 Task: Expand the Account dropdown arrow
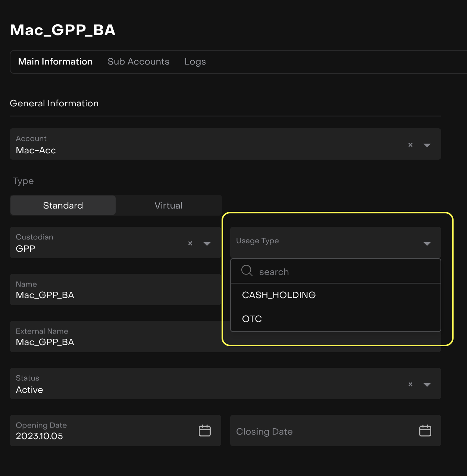(427, 145)
